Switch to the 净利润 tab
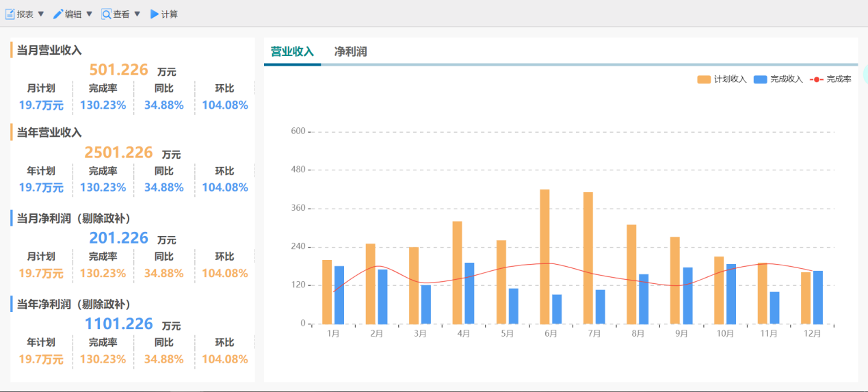 tap(351, 51)
